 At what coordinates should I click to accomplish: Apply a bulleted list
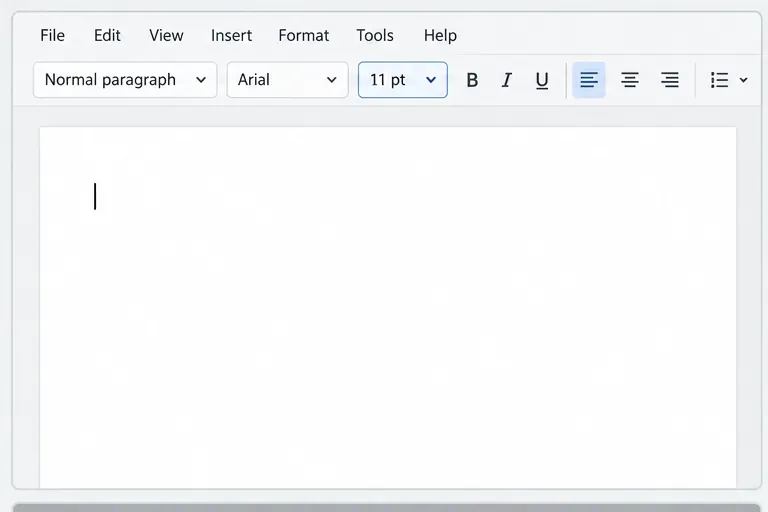[x=719, y=80]
